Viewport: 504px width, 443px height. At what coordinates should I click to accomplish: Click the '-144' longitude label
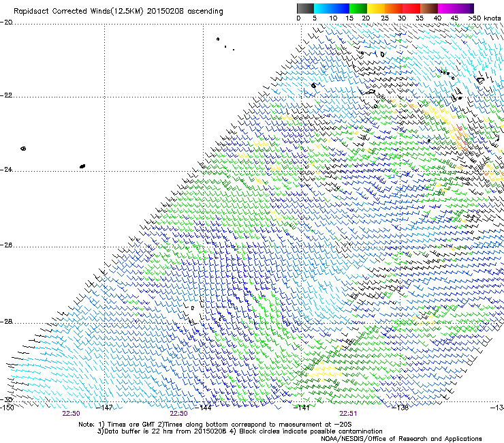[x=204, y=408]
